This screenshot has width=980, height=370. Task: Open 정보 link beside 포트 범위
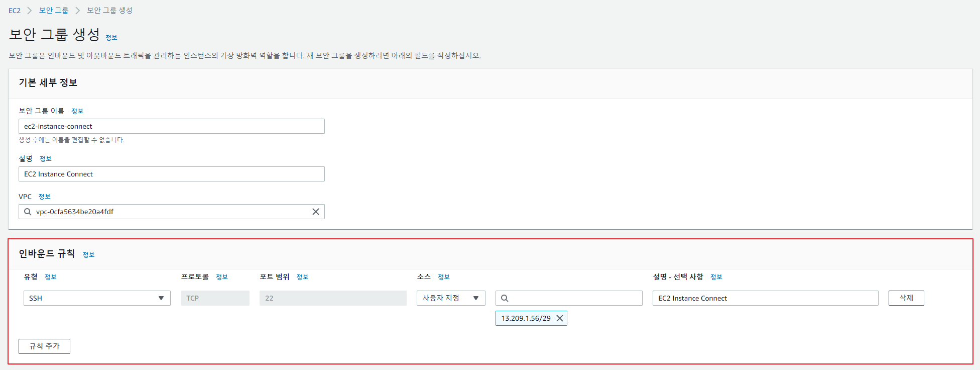302,277
